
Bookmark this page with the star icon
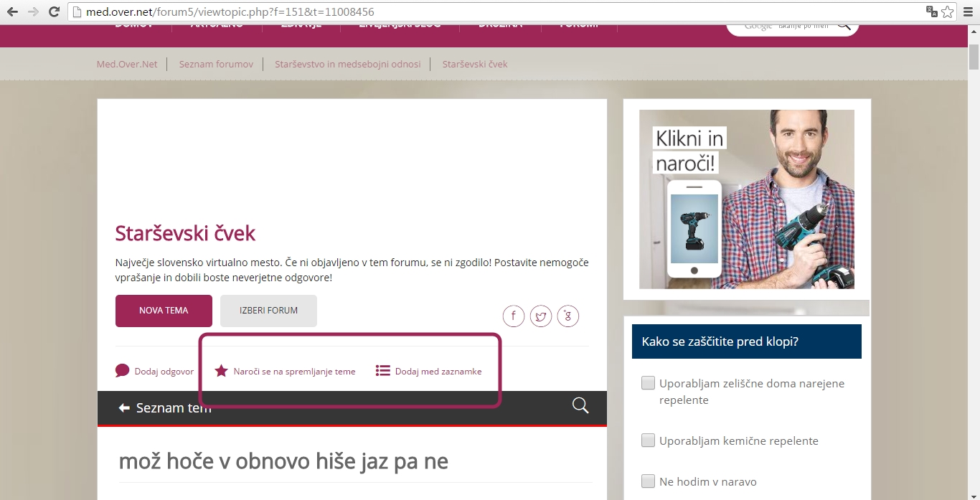pos(948,11)
